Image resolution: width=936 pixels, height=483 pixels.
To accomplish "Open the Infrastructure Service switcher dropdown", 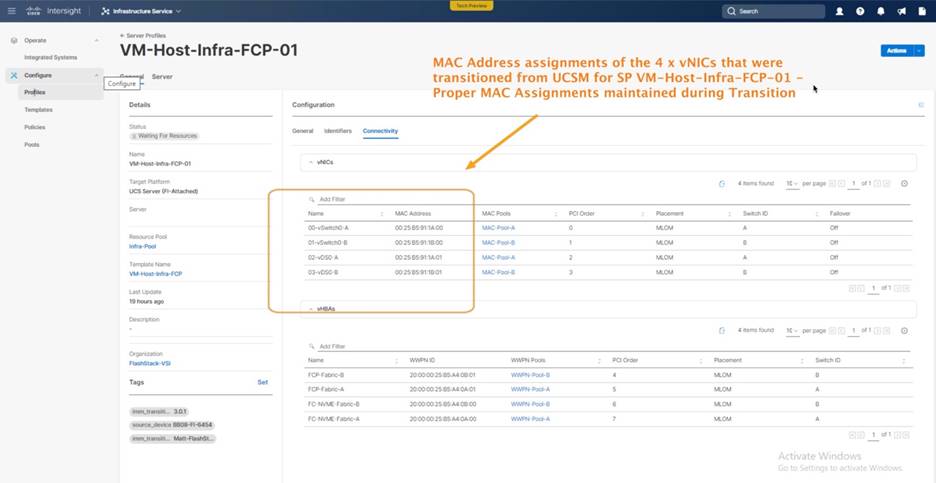I will pyautogui.click(x=141, y=11).
